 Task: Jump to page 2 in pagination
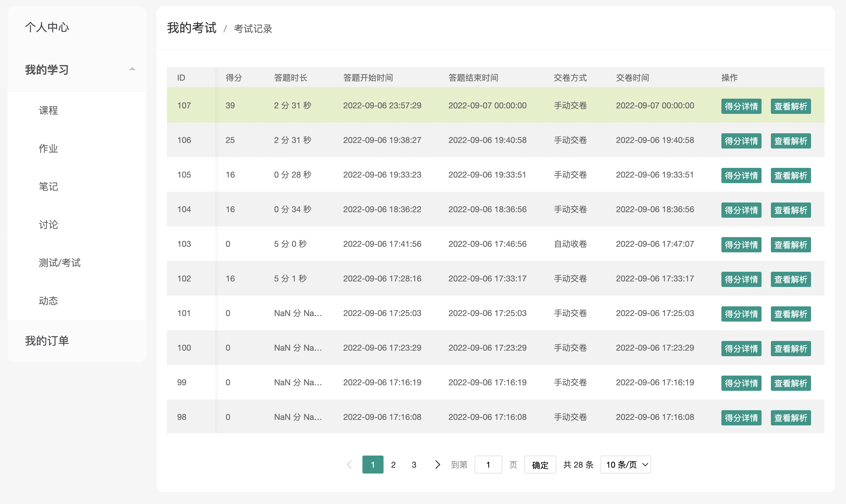[393, 465]
